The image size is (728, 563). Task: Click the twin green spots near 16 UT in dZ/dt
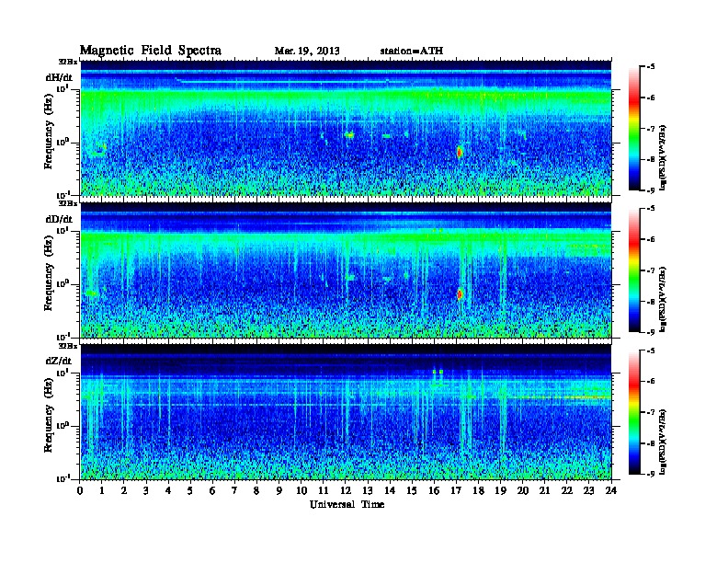[438, 372]
